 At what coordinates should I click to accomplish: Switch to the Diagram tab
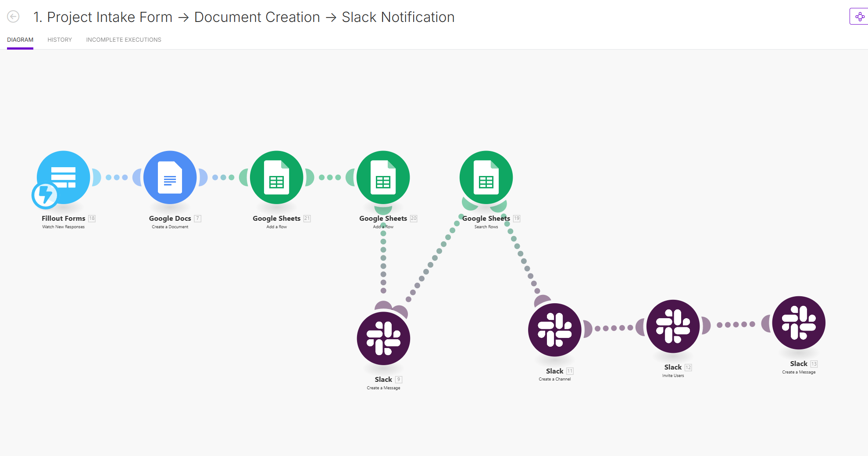tap(20, 39)
